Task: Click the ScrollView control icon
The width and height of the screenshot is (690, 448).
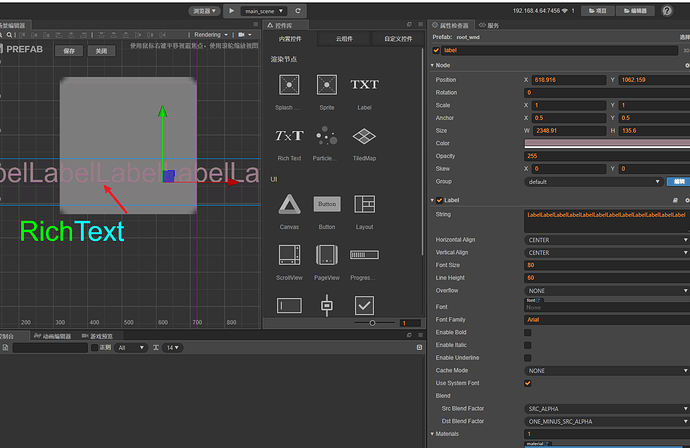Action: pos(288,255)
